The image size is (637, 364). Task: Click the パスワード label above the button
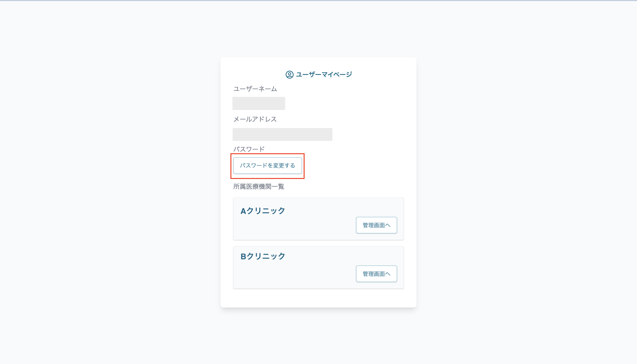pos(249,149)
